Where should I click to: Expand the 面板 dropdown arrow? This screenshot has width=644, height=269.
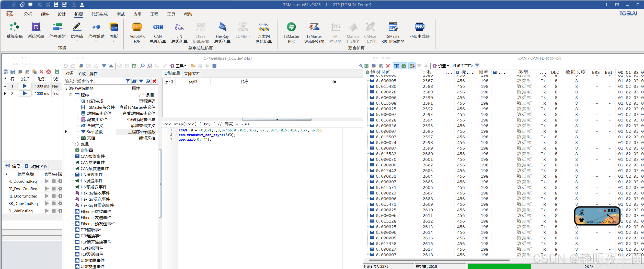114,41
